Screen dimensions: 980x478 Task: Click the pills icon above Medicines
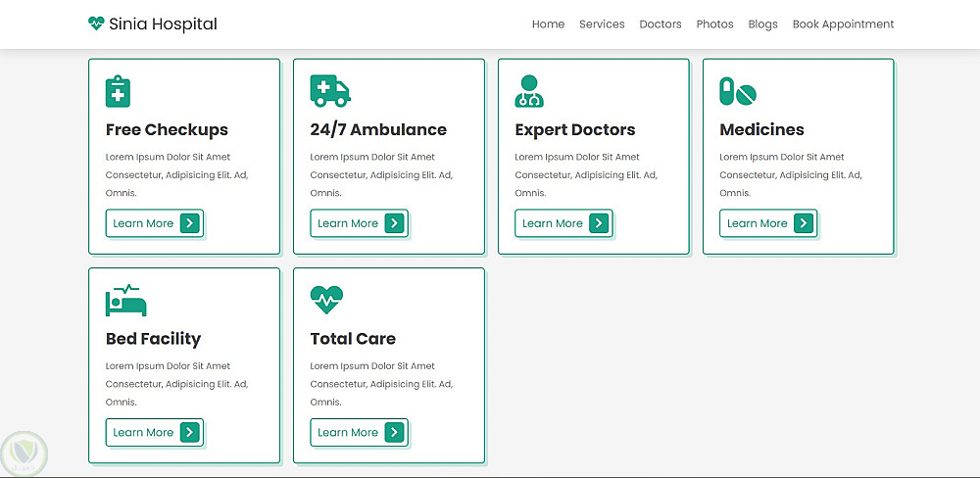tap(738, 92)
